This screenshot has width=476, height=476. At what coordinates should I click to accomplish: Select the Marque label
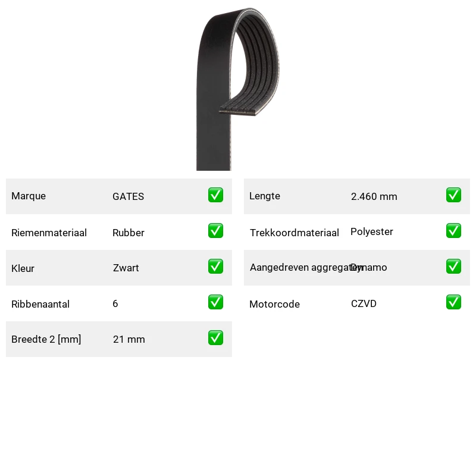click(29, 196)
